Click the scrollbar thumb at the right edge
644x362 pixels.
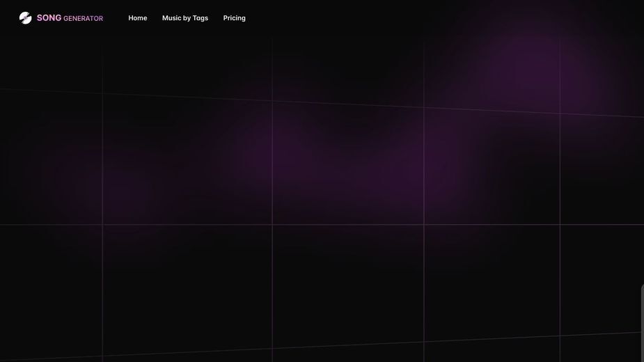(643, 323)
